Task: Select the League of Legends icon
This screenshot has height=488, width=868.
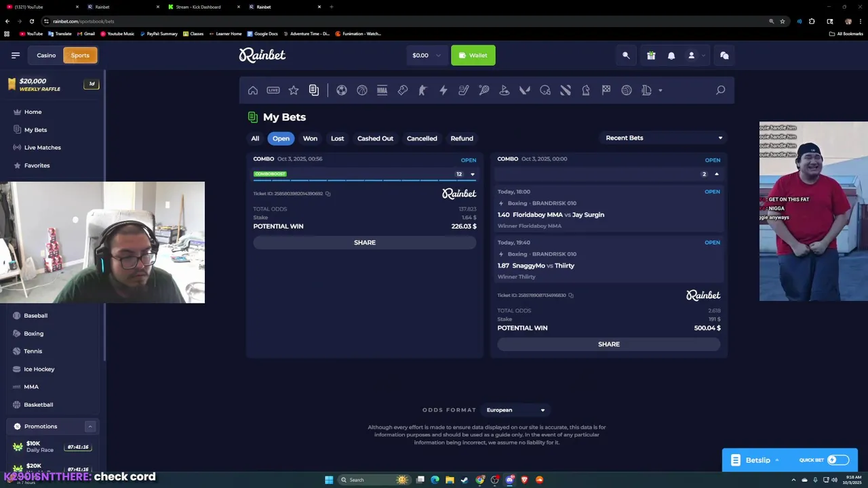Action: pos(646,90)
